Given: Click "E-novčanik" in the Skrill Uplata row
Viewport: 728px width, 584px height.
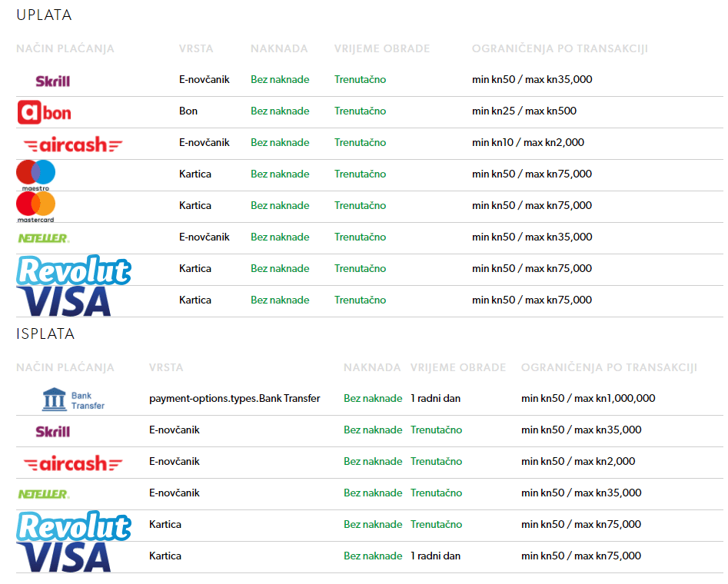Looking at the screenshot, I should [204, 79].
